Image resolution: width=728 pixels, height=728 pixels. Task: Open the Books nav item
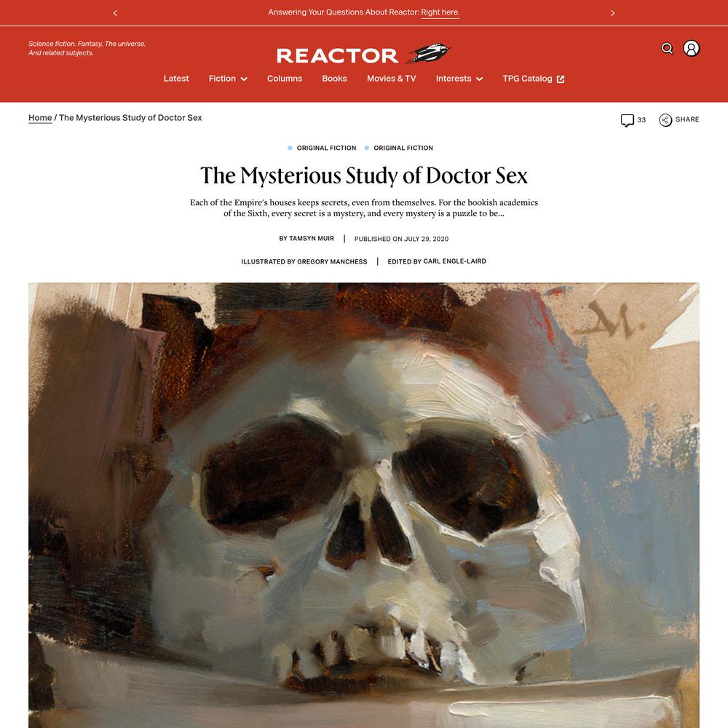(x=334, y=79)
